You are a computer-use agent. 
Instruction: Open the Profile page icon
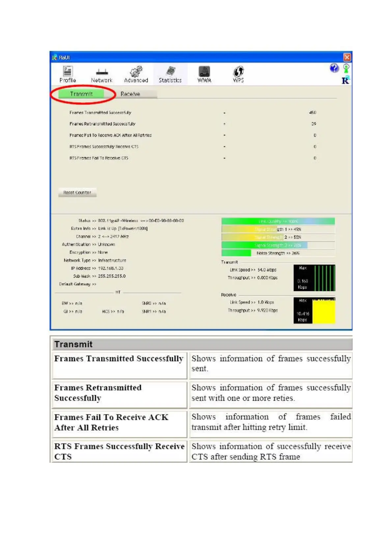(68, 74)
